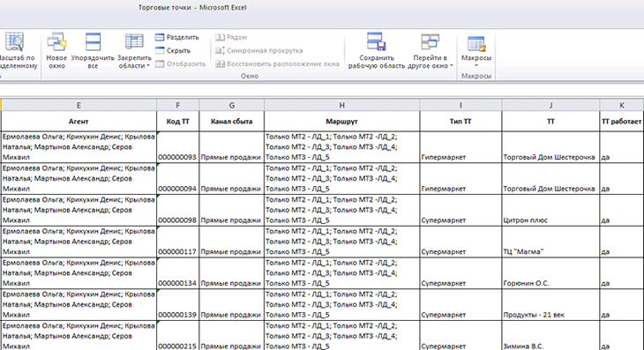Select cell with code 000000094
The height and width of the screenshot is (350, 644).
pos(178,178)
